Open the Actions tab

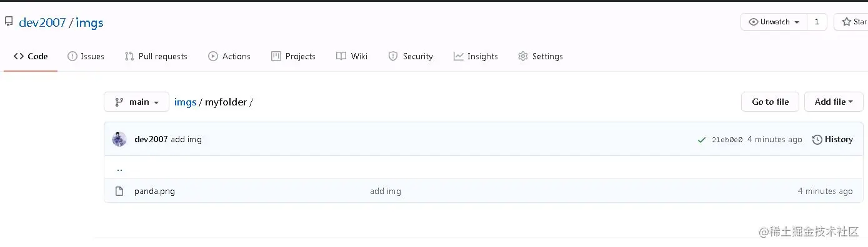click(x=229, y=56)
